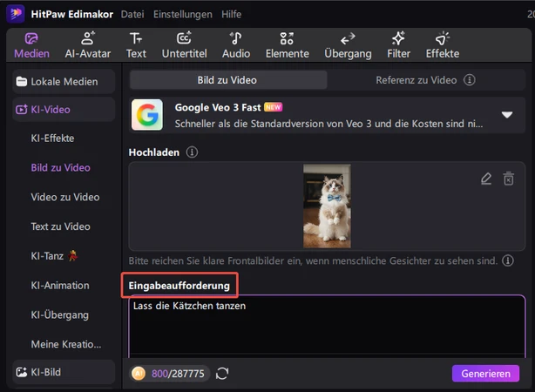535x392 pixels.
Task: Expand the Google Veo 3 Fast model dropdown
Action: 506,115
